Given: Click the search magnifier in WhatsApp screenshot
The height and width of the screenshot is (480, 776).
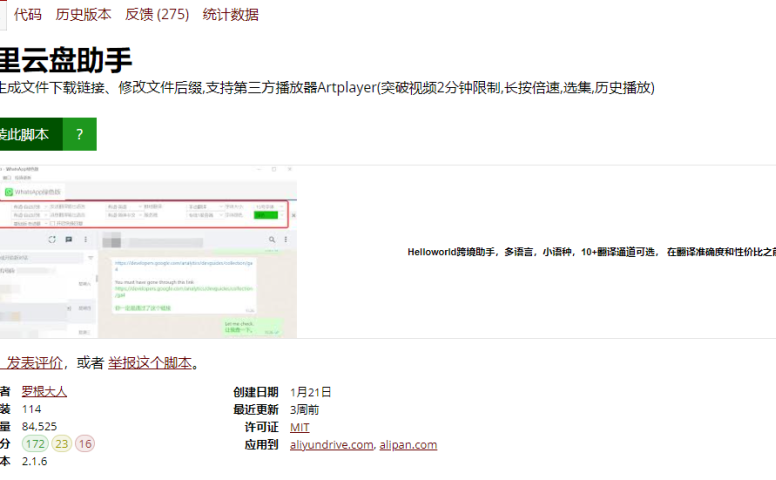Looking at the screenshot, I should pyautogui.click(x=272, y=240).
